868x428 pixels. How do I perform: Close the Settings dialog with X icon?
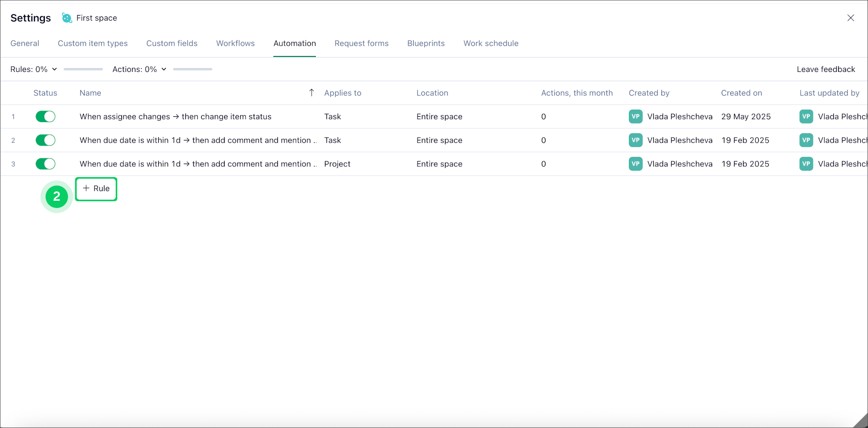(x=851, y=18)
